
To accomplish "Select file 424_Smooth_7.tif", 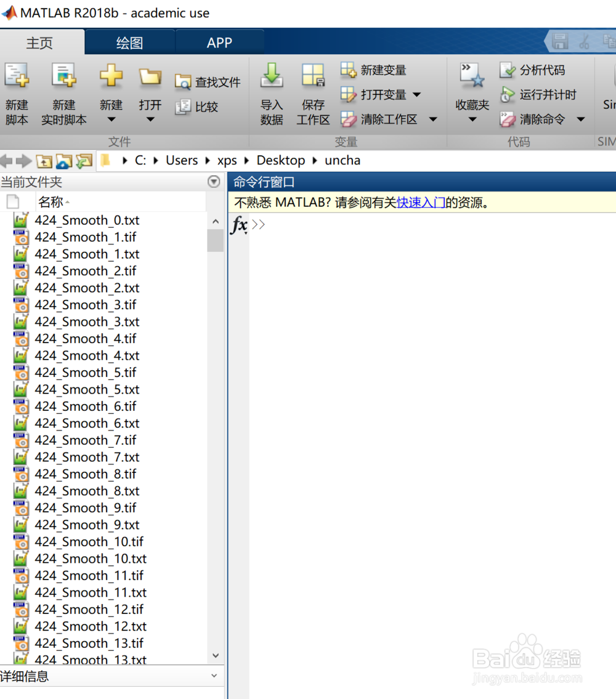I will coord(85,440).
